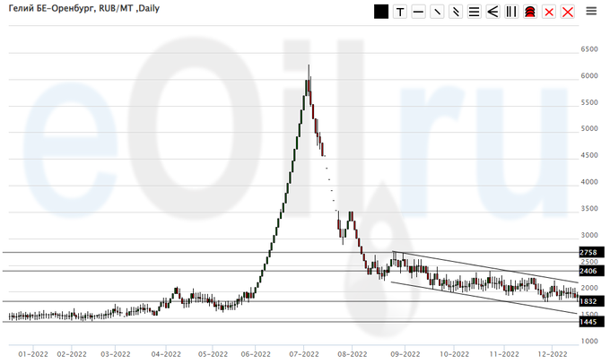Screen dimensions: 610x364
Task: Click the 1832 price level label
Action: tap(588, 302)
